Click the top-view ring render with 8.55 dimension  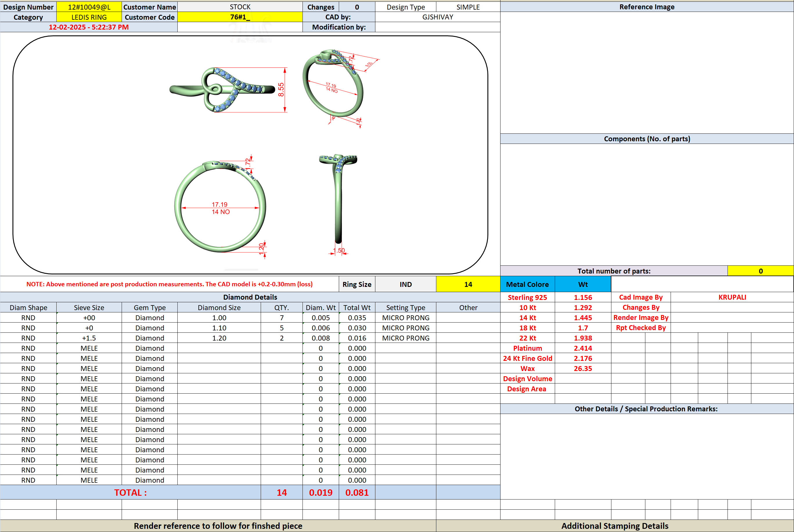[229, 90]
